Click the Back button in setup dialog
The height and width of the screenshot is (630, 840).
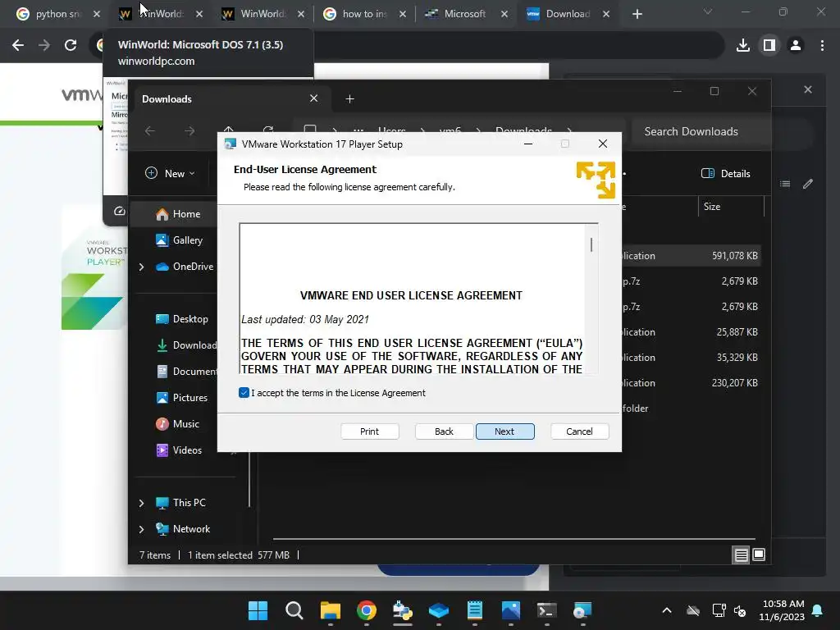pyautogui.click(x=444, y=431)
